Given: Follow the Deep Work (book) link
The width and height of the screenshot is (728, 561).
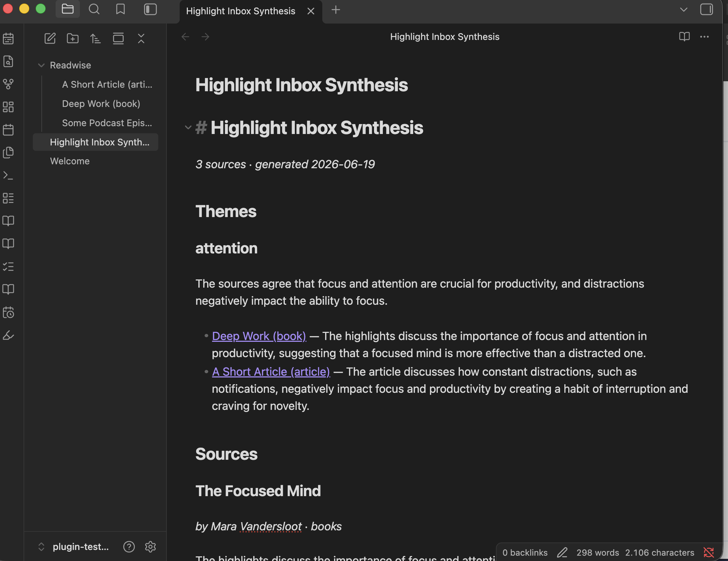Looking at the screenshot, I should coord(259,336).
